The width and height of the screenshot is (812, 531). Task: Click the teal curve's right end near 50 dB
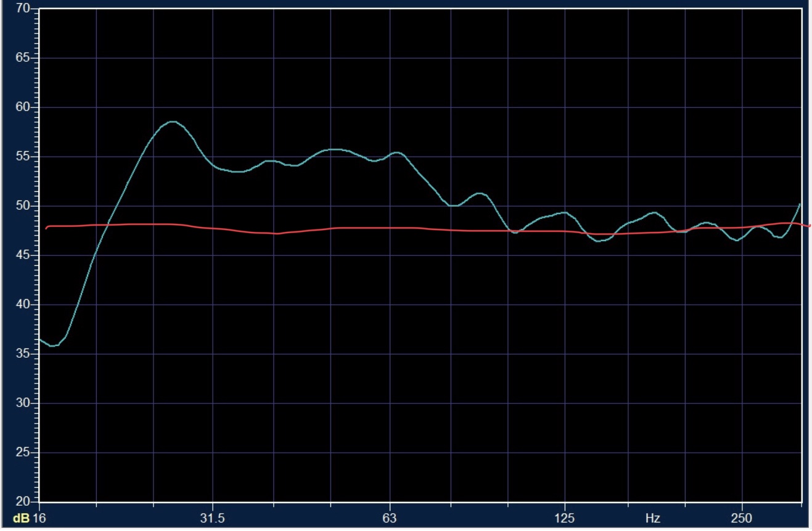(800, 204)
